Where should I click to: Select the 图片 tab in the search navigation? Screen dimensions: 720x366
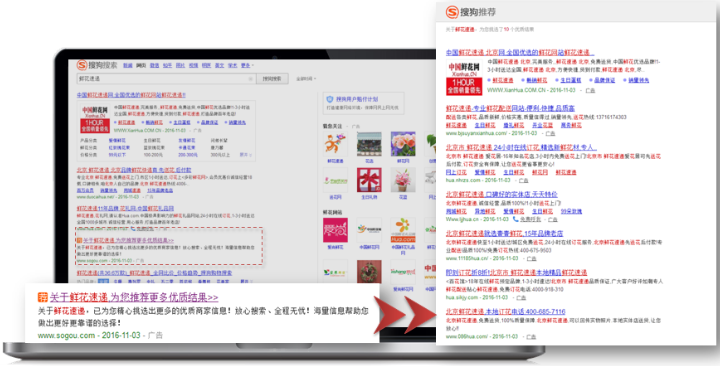pos(180,66)
